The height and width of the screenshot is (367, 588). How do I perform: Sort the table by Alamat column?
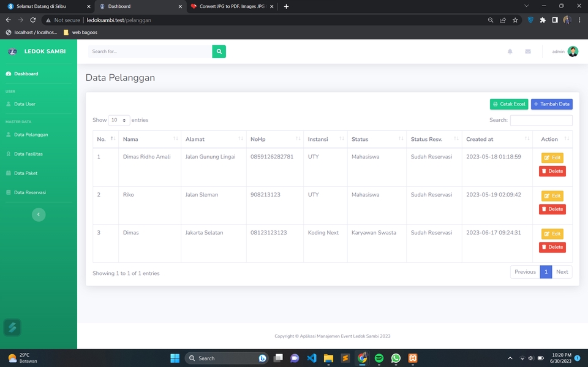coord(213,139)
